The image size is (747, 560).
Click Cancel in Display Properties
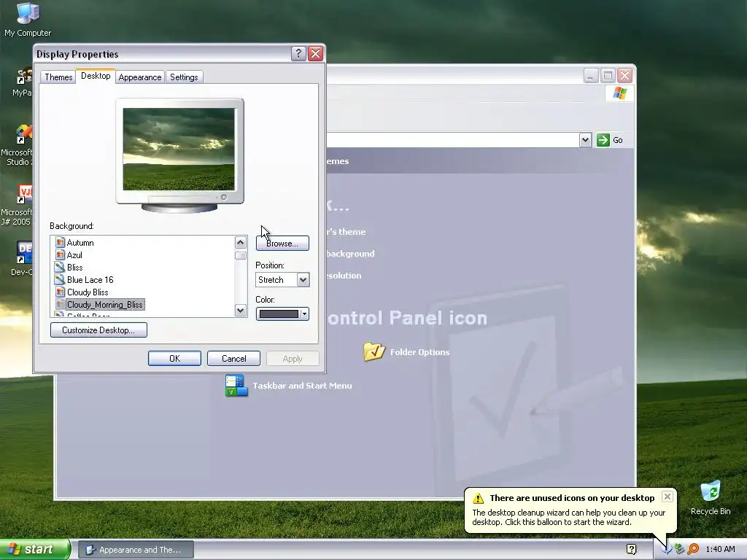pos(234,359)
